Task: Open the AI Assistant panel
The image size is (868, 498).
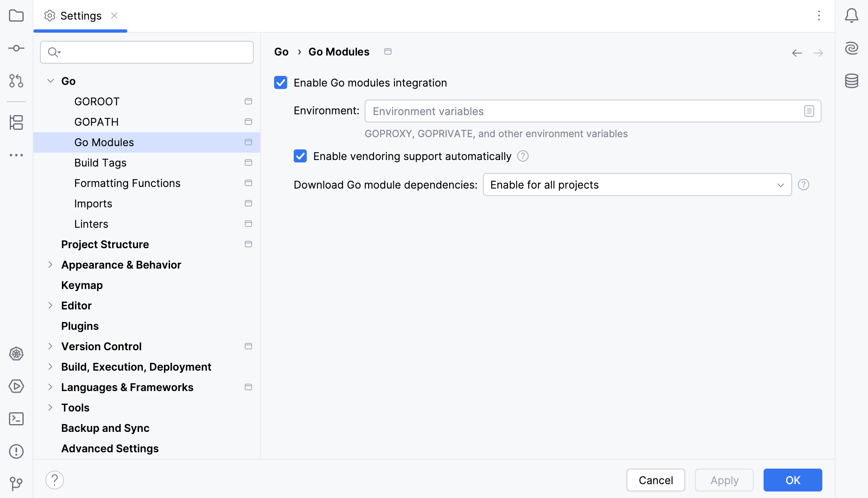Action: click(852, 48)
